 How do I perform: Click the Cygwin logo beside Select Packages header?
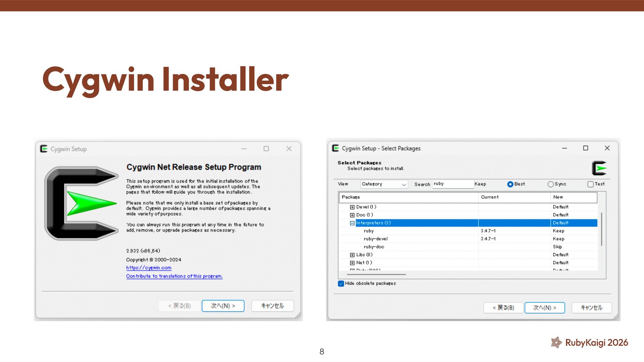[x=599, y=168]
